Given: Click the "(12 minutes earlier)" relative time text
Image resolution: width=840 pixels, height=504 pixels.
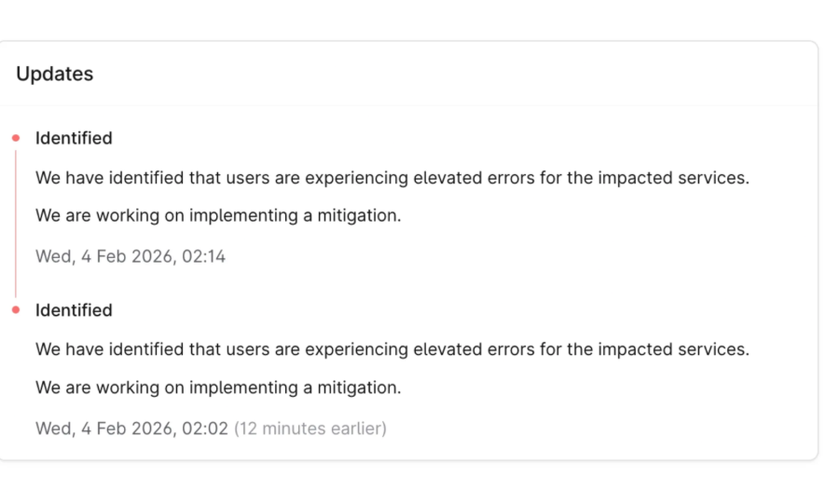Looking at the screenshot, I should [x=310, y=429].
